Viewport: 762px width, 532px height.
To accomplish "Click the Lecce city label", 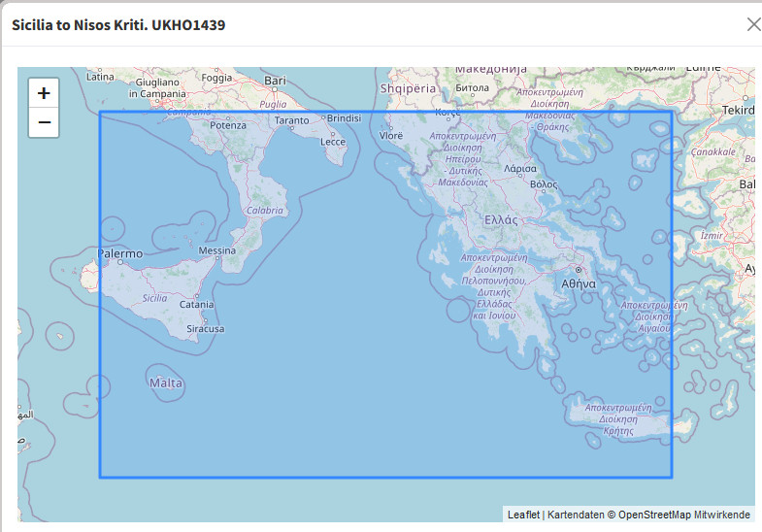I will click(x=333, y=142).
